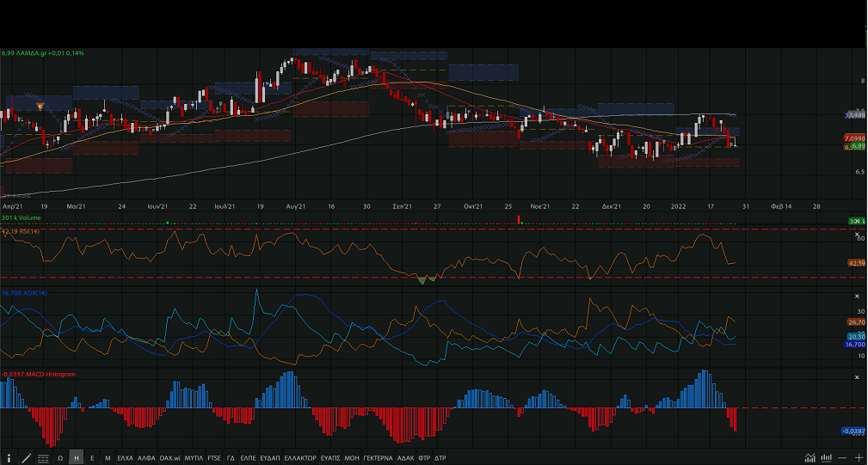This screenshot has width=868, height=465.
Task: Load the ΔΤΡ symbol chart
Action: (440, 458)
